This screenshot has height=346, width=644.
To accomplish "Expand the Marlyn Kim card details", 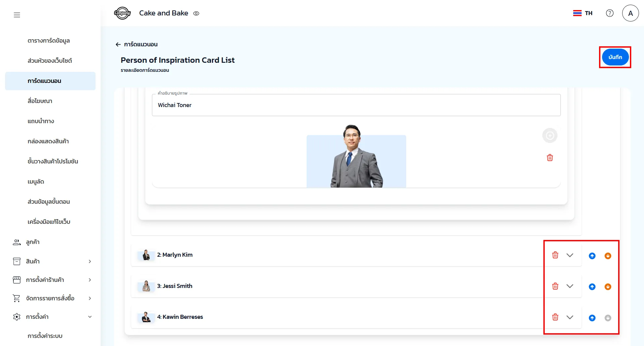I will [x=570, y=255].
